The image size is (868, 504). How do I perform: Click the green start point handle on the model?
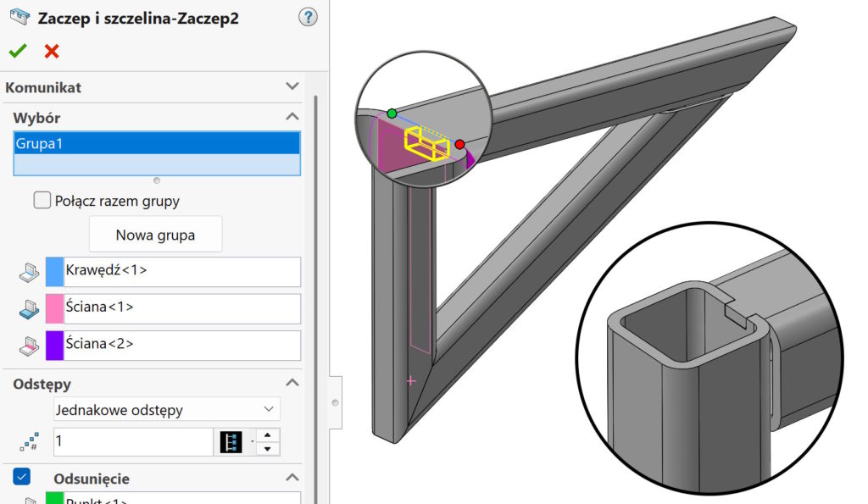[x=392, y=113]
